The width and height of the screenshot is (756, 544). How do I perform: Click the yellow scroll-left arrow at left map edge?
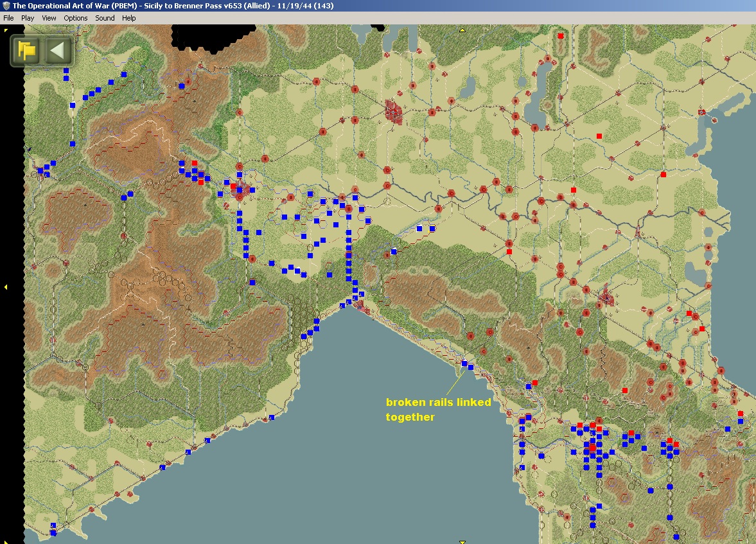[x=6, y=287]
